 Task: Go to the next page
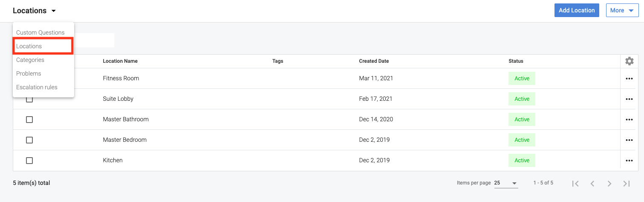pyautogui.click(x=609, y=183)
